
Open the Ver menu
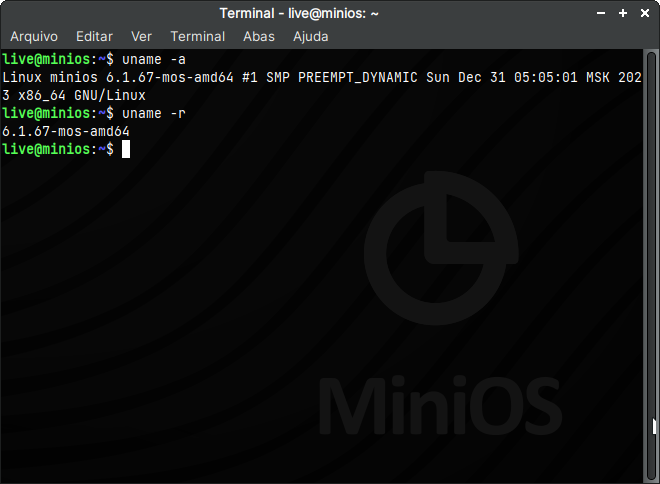pyautogui.click(x=141, y=37)
